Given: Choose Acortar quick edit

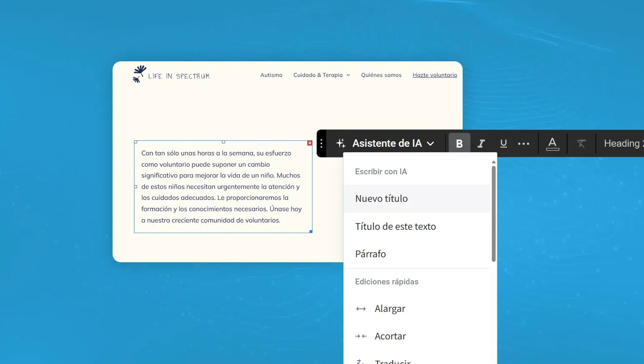Looking at the screenshot, I should (x=417, y=336).
